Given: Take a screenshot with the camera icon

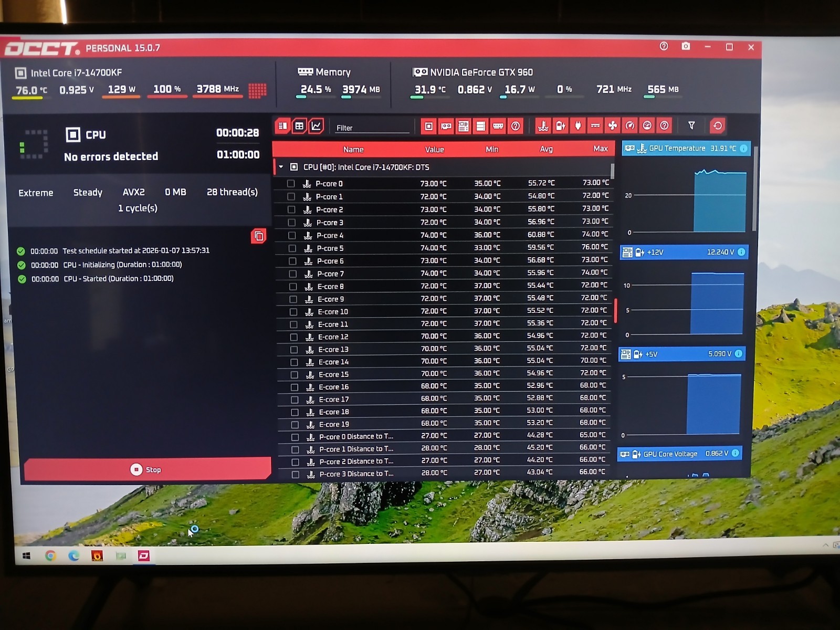Looking at the screenshot, I should [x=686, y=46].
